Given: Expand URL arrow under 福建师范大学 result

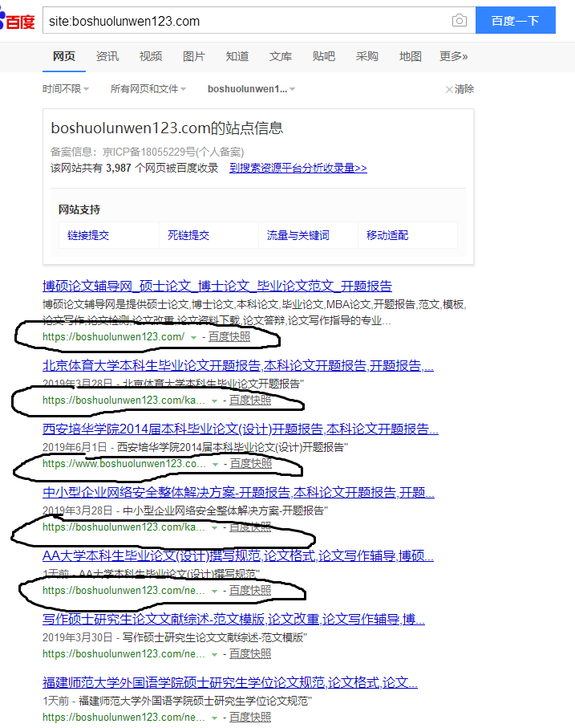Looking at the screenshot, I should 214,718.
